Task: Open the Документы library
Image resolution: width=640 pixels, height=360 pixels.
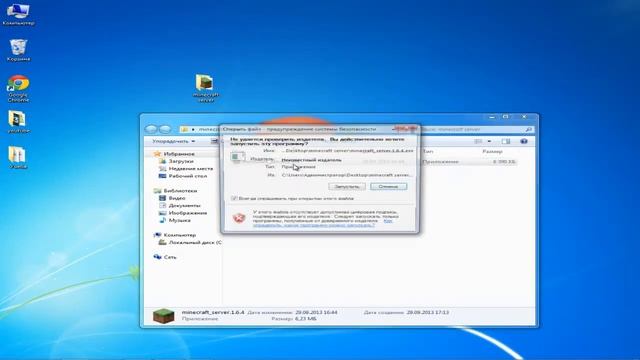Action: (x=180, y=205)
